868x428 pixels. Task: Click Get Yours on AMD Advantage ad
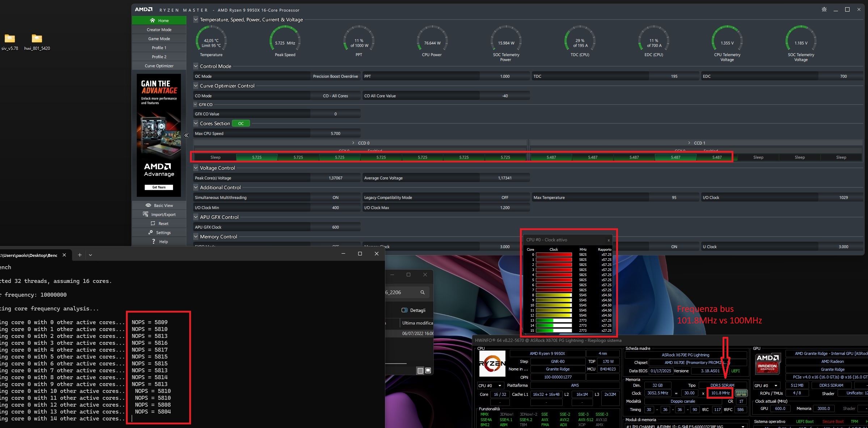pos(159,187)
